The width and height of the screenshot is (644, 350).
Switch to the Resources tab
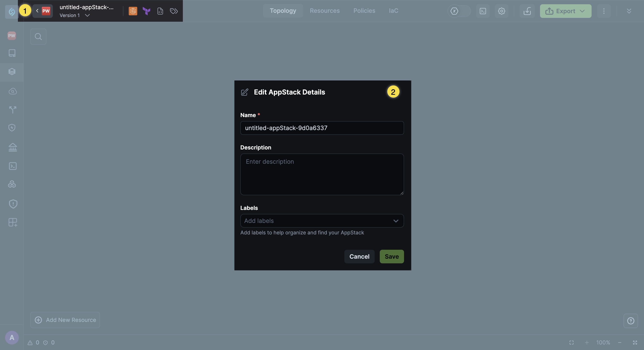325,11
